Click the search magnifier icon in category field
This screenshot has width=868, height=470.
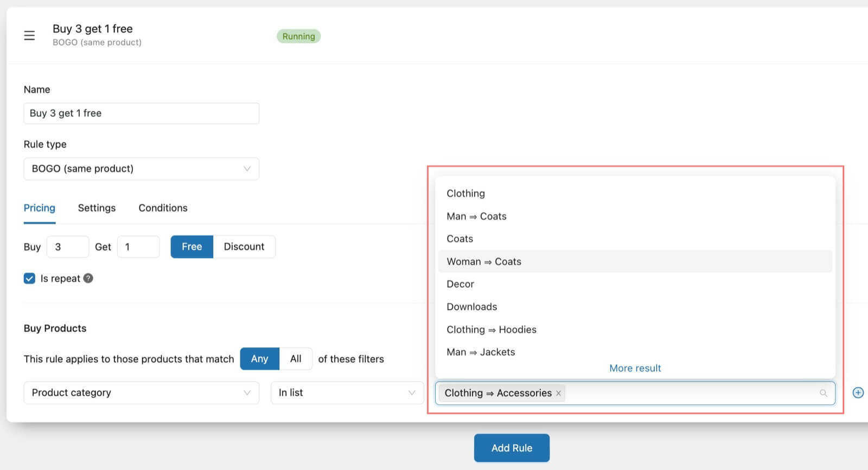tap(824, 393)
